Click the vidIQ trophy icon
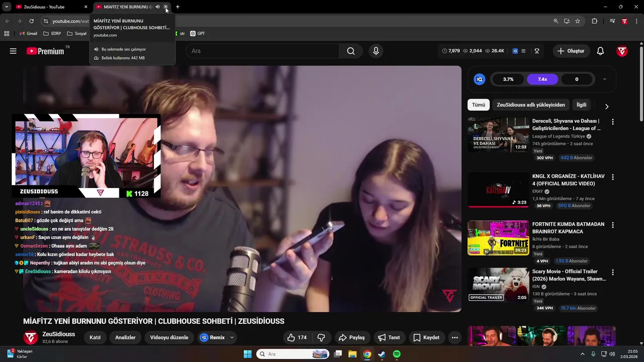 (x=537, y=51)
